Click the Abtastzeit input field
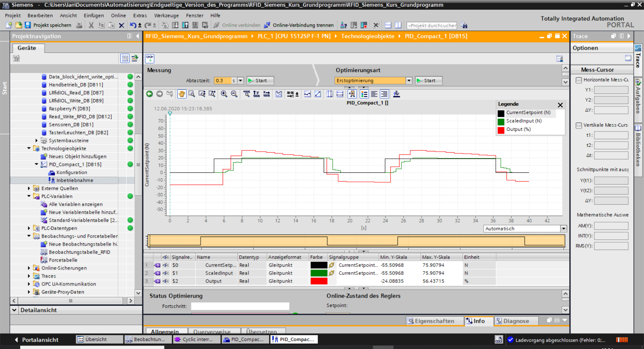The width and height of the screenshot is (644, 349). (x=222, y=81)
